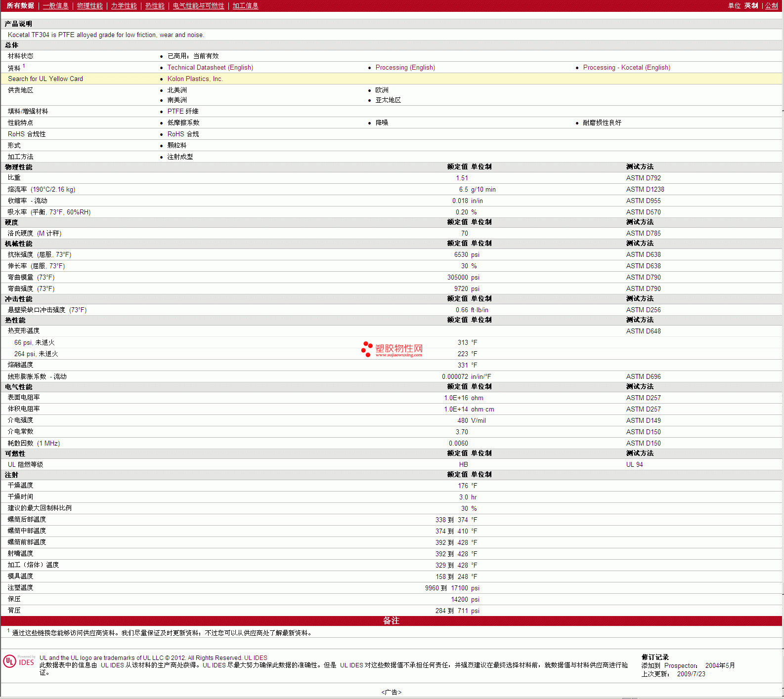Click Search for UL Yellow Card row
The width and height of the screenshot is (784, 699).
[45, 79]
